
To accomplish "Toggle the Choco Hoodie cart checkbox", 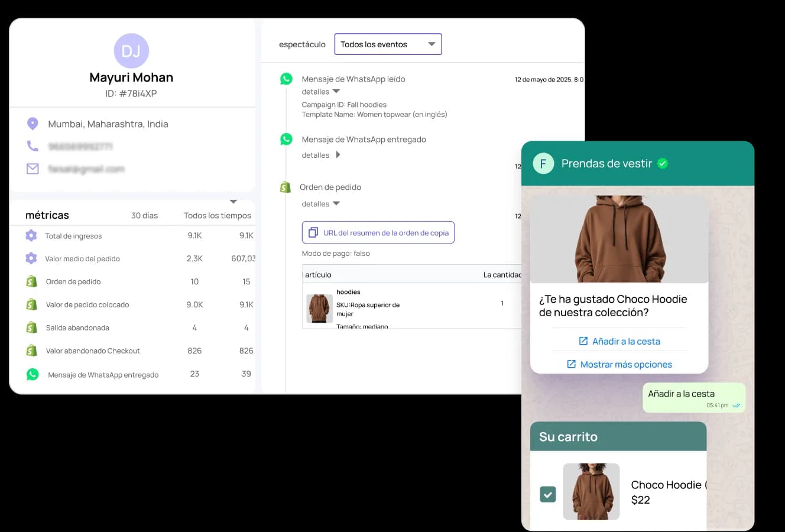I will tap(548, 494).
